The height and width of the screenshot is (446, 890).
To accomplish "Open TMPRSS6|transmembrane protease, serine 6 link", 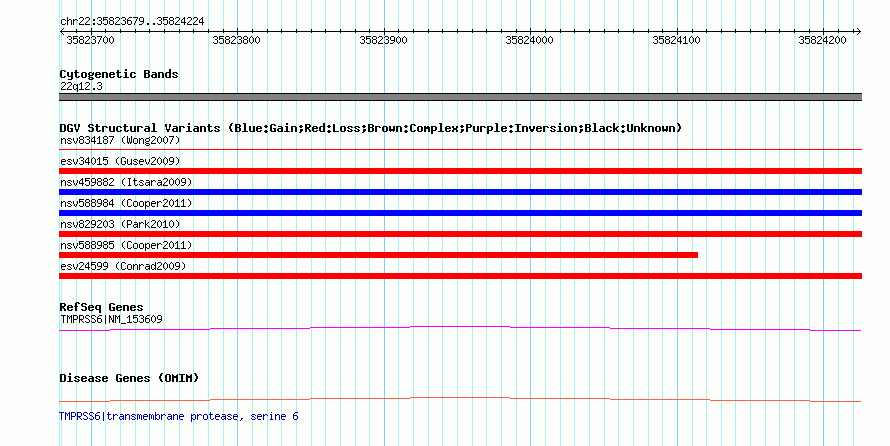I will 178,416.
